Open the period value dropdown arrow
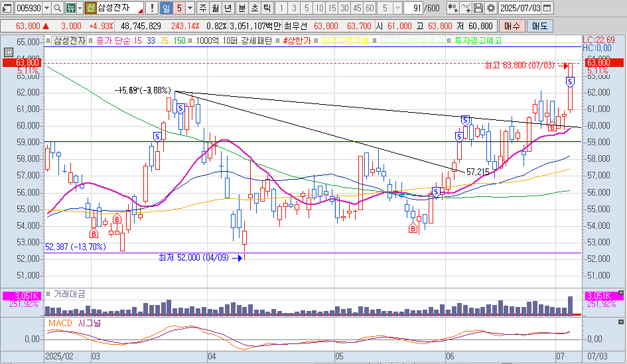Viewport: 627px width, 364px height. [x=190, y=7]
